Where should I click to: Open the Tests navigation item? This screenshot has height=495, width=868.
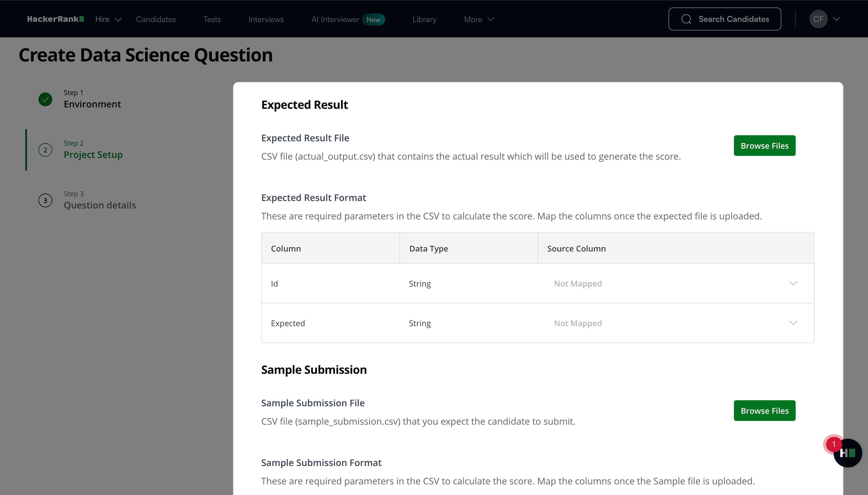click(212, 19)
